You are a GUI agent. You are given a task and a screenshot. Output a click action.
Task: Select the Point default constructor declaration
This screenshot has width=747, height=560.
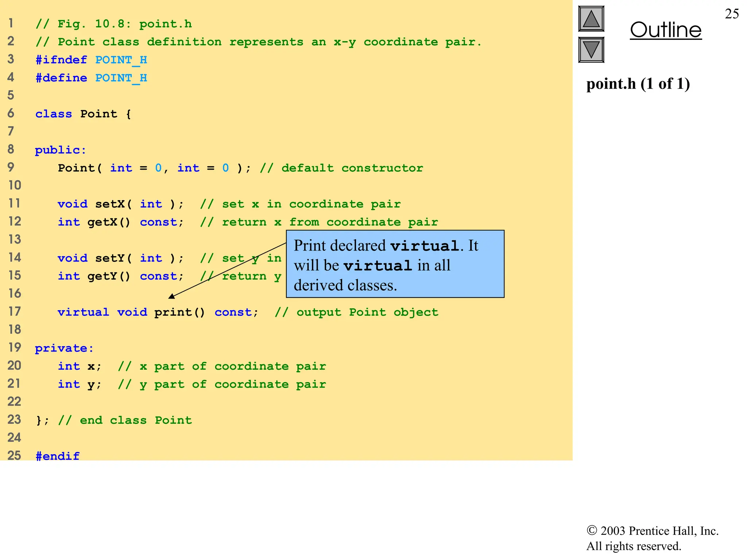[155, 168]
